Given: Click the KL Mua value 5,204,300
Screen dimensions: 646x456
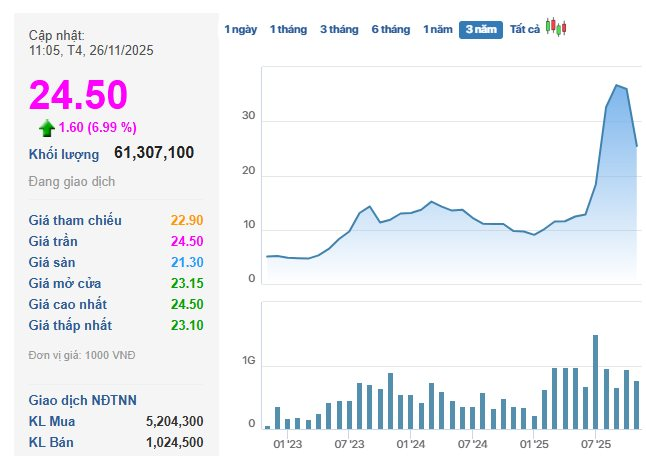Looking at the screenshot, I should pos(174,421).
